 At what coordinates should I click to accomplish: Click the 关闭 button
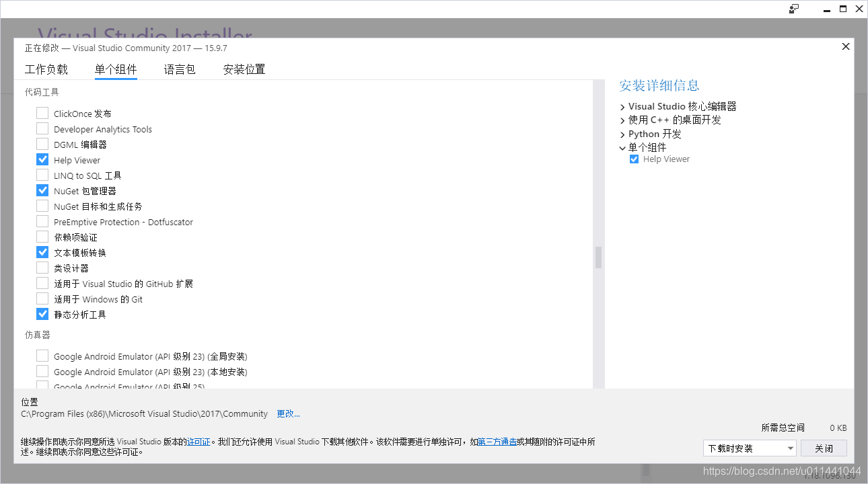click(824, 448)
